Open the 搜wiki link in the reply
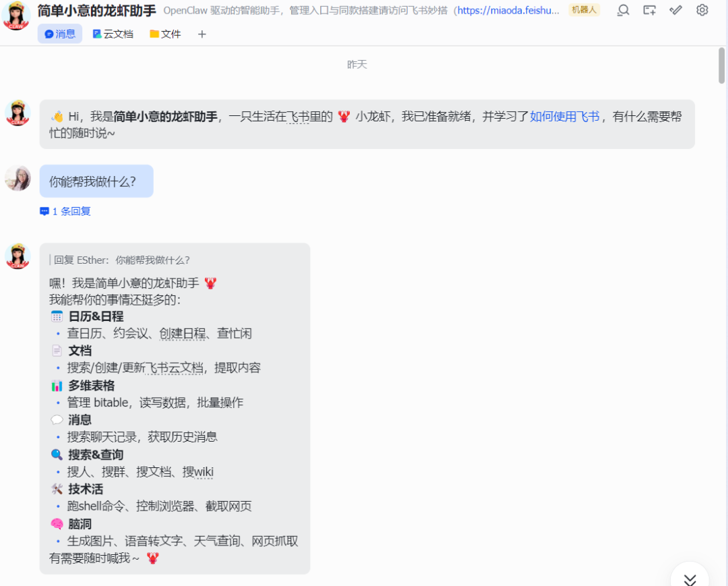The image size is (728, 586). (x=200, y=471)
